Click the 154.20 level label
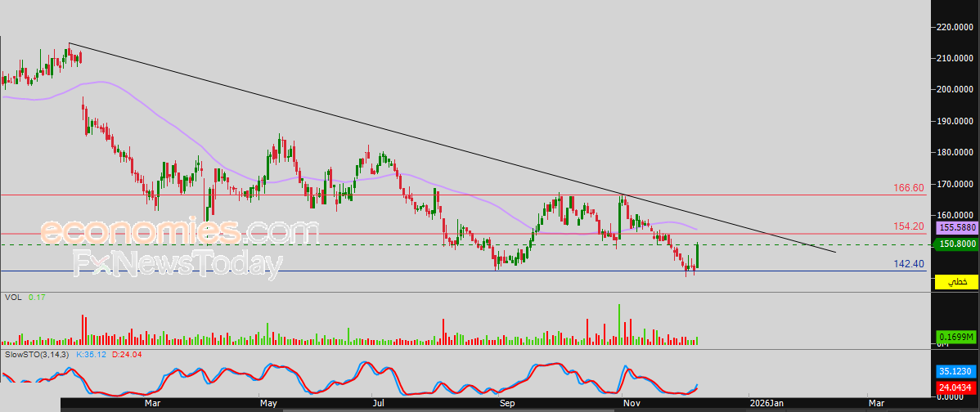 pyautogui.click(x=910, y=226)
